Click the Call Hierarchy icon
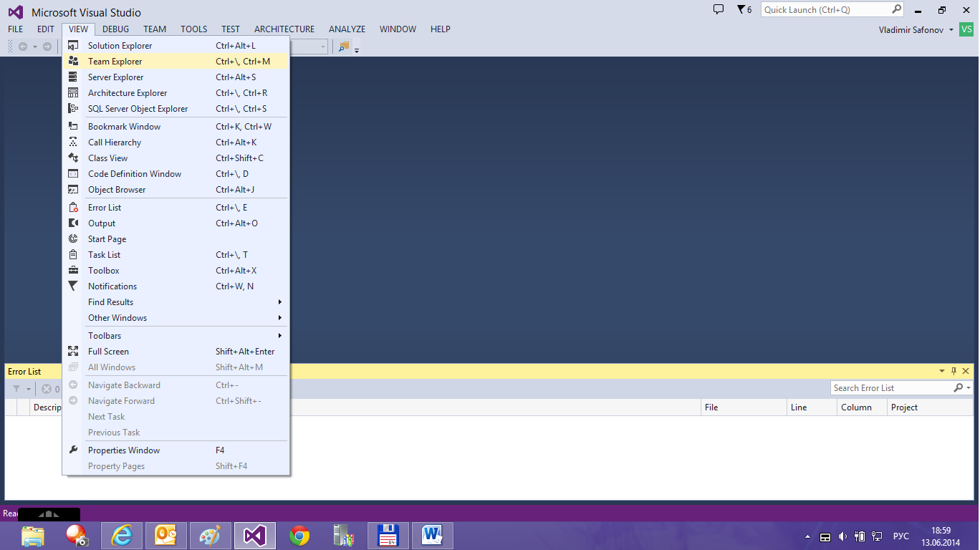This screenshot has width=980, height=550. tap(73, 143)
